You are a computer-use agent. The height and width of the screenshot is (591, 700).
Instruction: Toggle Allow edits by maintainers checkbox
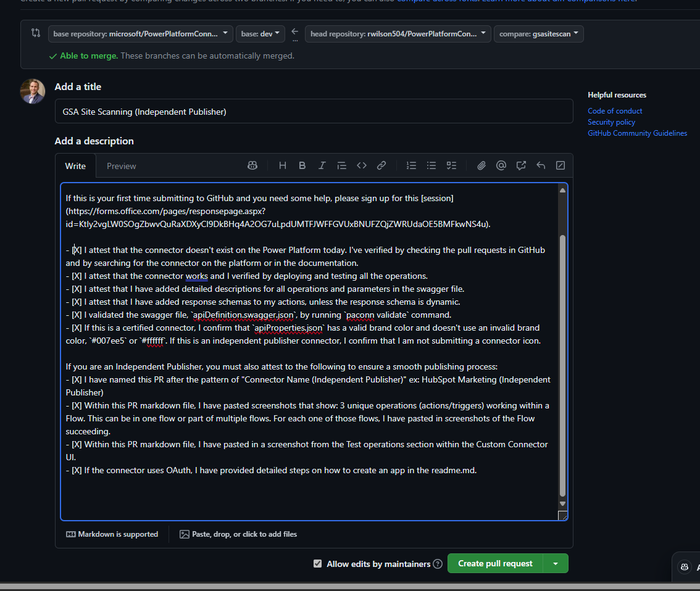pos(317,563)
